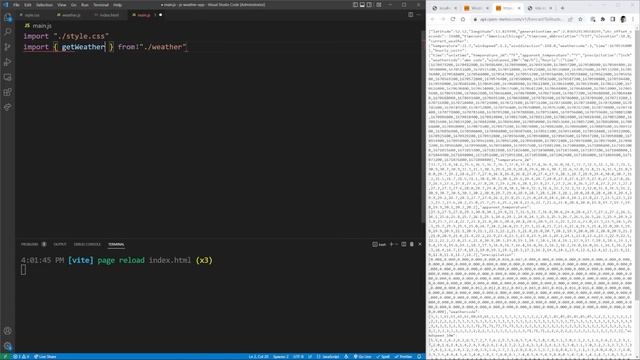This screenshot has width=640, height=360.
Task: Open Manage gear in activity bar
Action: pos(7,346)
